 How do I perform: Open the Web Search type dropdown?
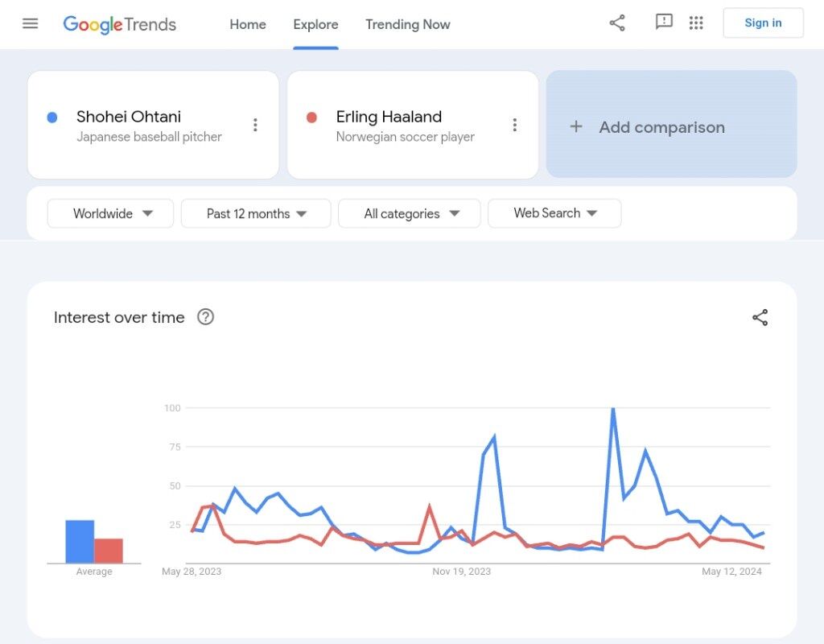point(554,213)
